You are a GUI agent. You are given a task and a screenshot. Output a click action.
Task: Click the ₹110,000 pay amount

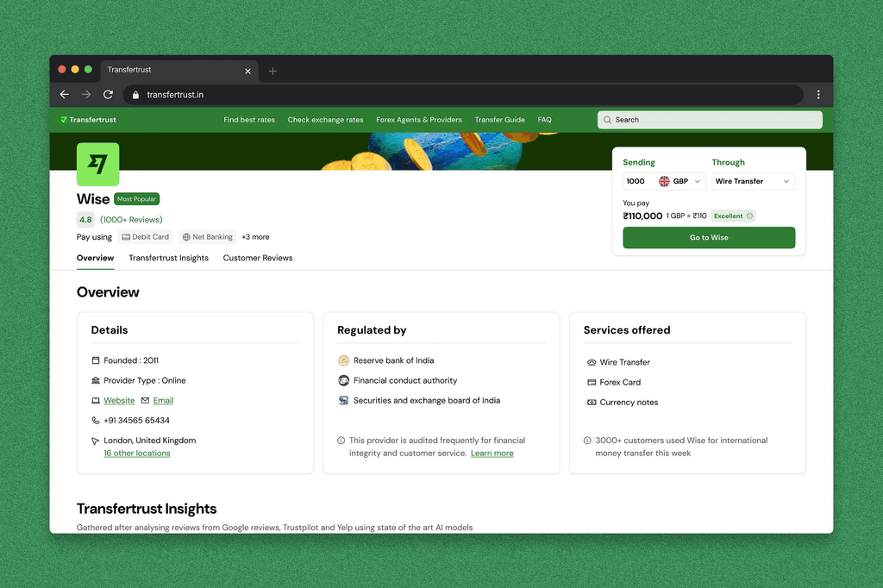coord(642,216)
